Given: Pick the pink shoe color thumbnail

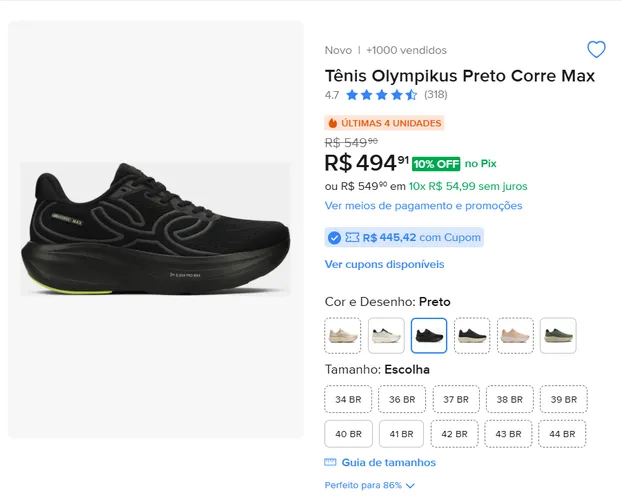Looking at the screenshot, I should pos(515,336).
